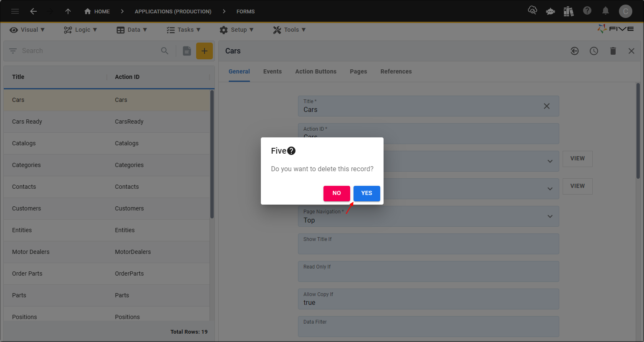Click the Data Filter field

pos(429,327)
